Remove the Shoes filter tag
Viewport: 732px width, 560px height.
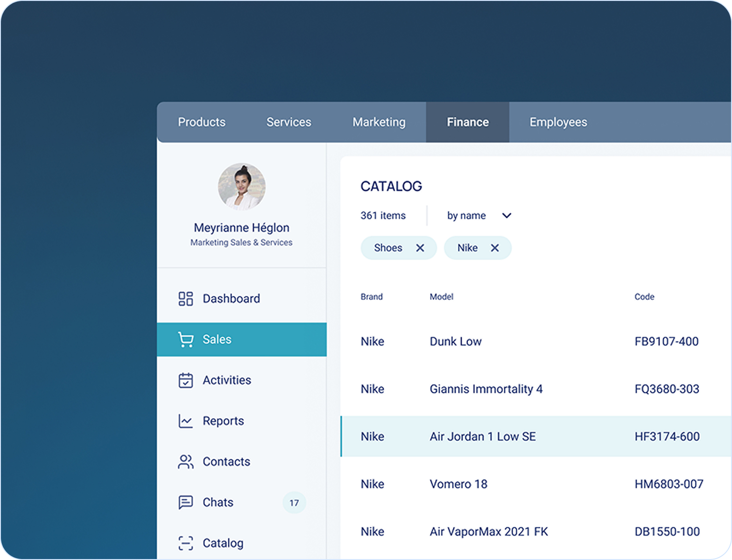tap(420, 248)
